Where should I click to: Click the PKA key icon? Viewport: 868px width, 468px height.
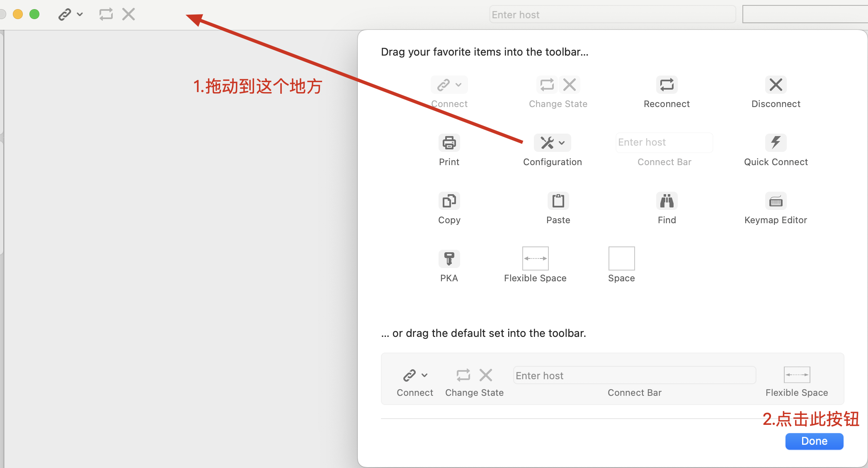point(449,259)
